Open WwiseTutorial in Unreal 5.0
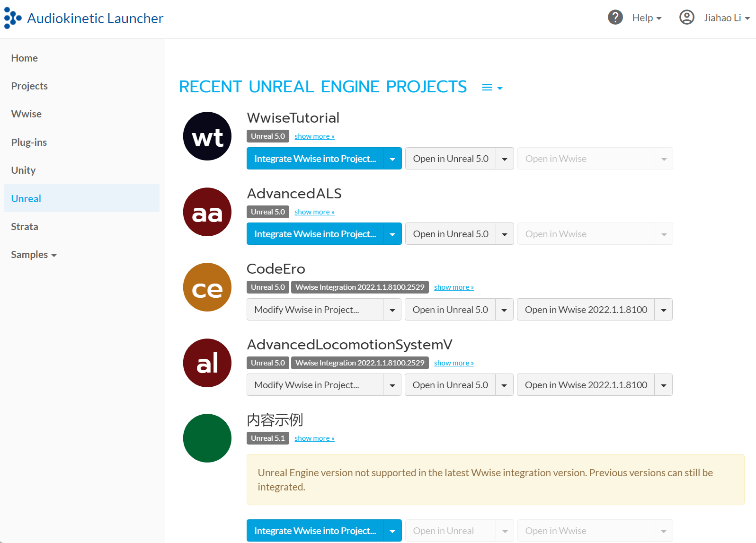This screenshot has height=543, width=756. point(451,159)
